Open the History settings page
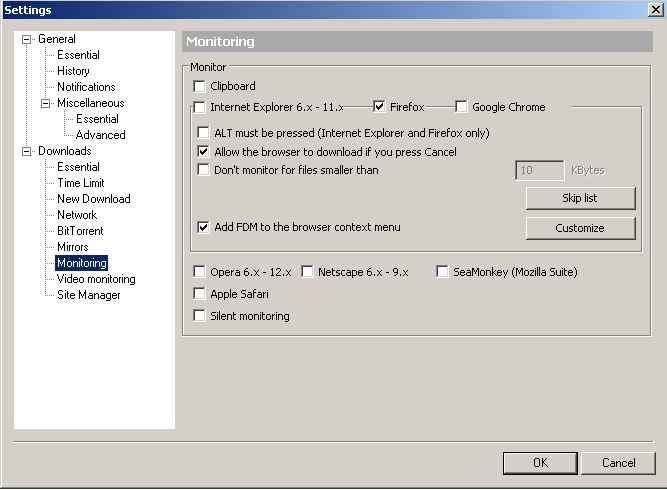The width and height of the screenshot is (667, 490). [73, 71]
